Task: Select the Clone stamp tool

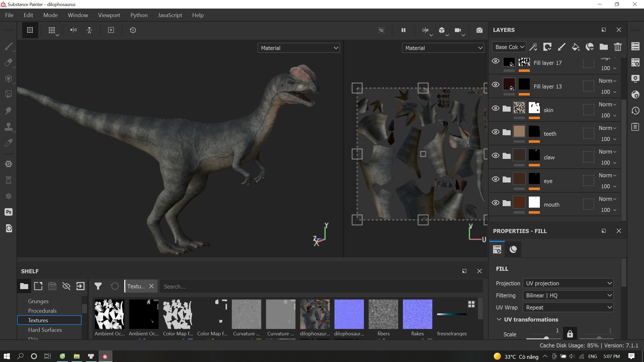Action: (x=9, y=127)
